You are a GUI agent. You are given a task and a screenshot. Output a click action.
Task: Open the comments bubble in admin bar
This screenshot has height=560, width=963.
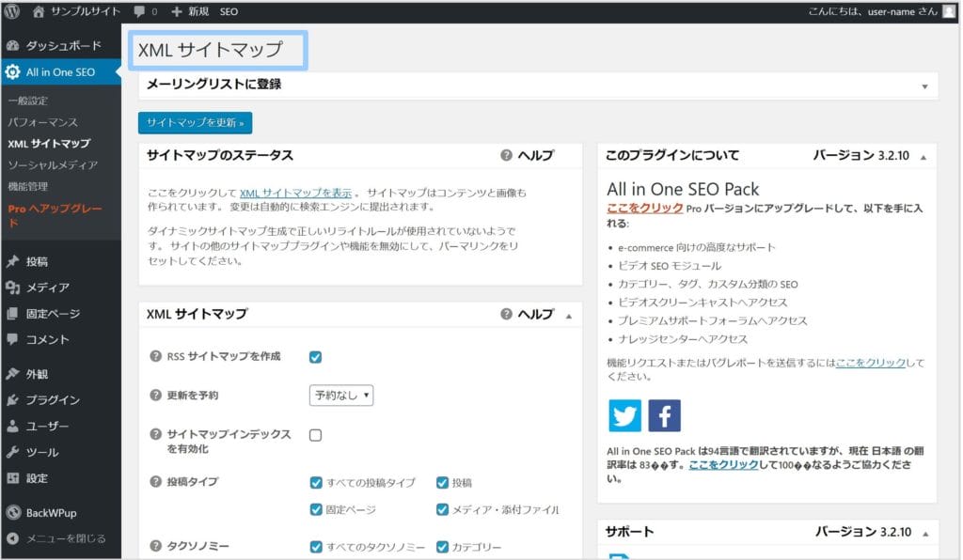145,11
